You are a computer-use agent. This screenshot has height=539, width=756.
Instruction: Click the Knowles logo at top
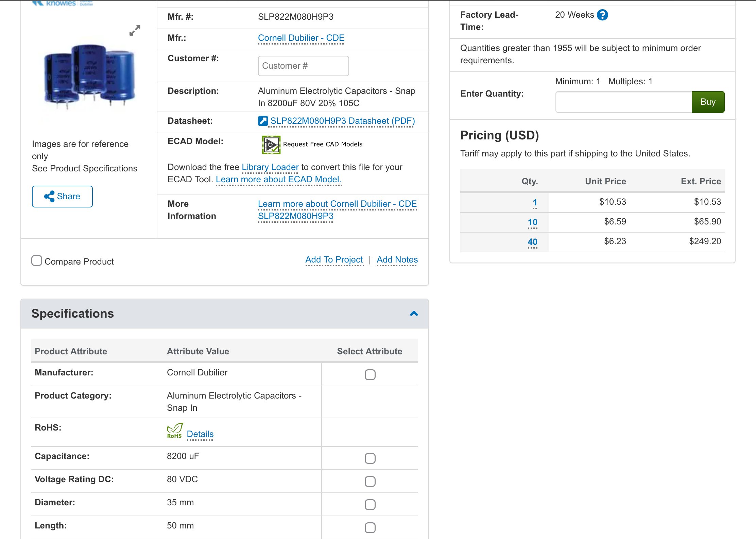click(x=61, y=3)
